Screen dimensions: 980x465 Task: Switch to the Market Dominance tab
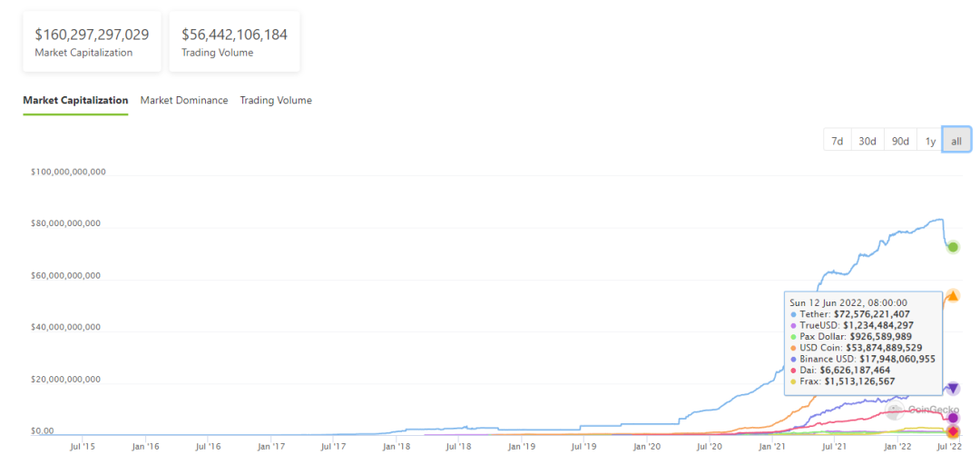point(183,100)
